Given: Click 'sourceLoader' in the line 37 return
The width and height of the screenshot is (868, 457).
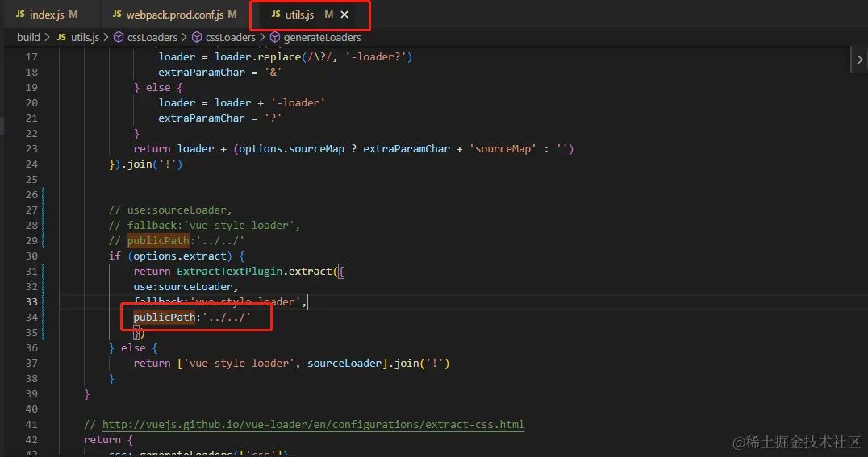Looking at the screenshot, I should (344, 364).
